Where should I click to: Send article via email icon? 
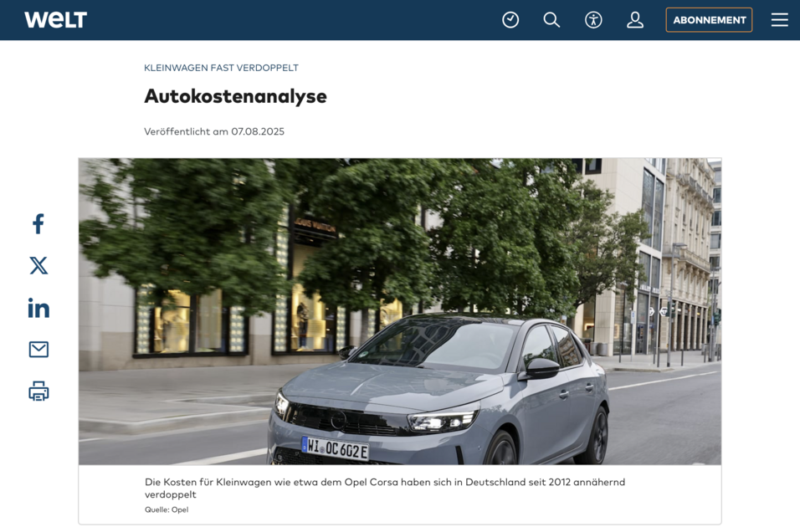click(x=38, y=350)
